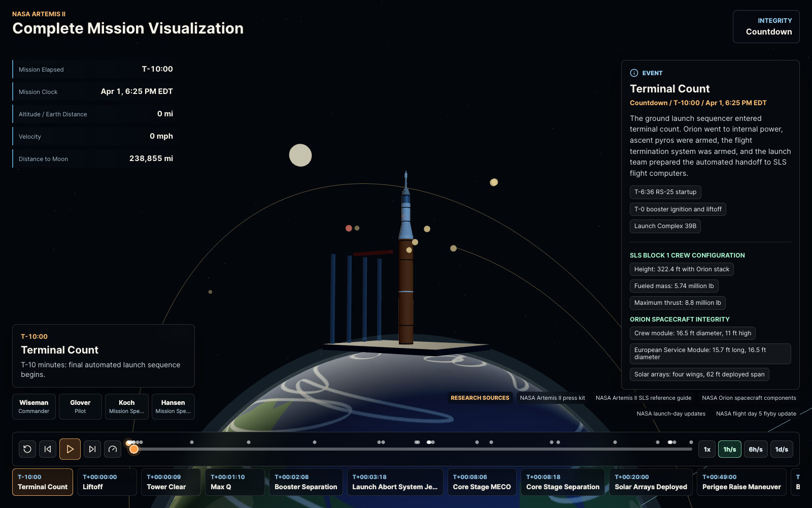Click the T-0 booster ignition and liftoff tag
812x508 pixels.
tap(678, 209)
